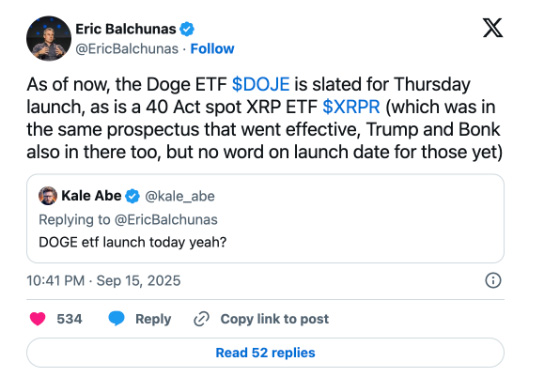
Task: Open Kale Abe avatar thumbnail
Action: 48,196
